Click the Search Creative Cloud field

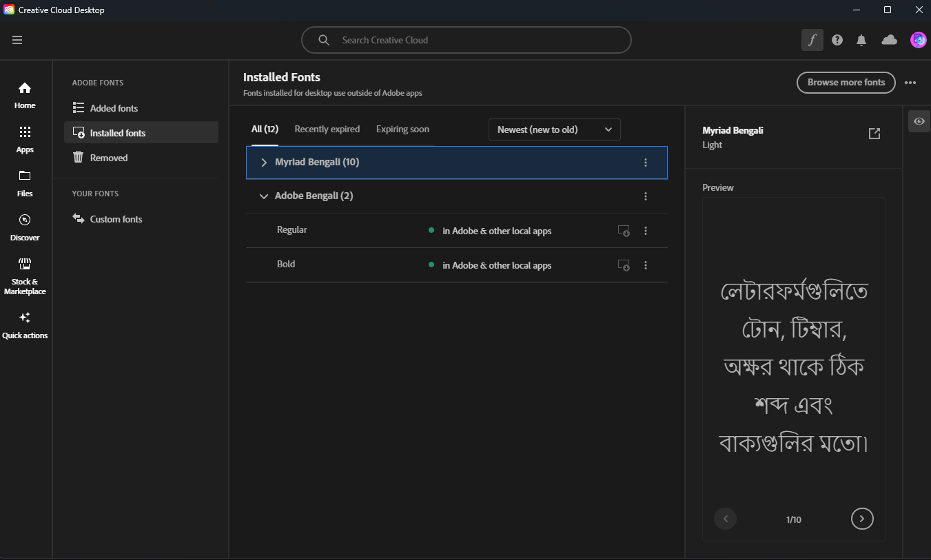click(467, 40)
